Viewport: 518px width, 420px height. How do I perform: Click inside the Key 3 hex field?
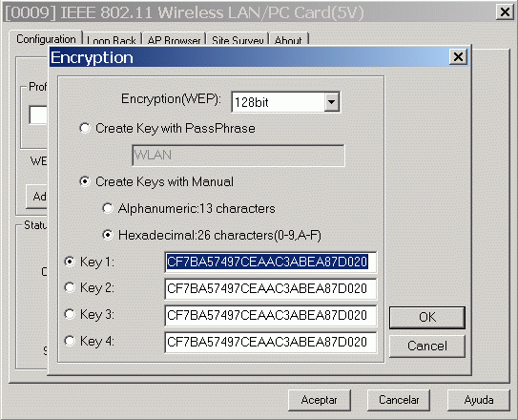coord(270,316)
